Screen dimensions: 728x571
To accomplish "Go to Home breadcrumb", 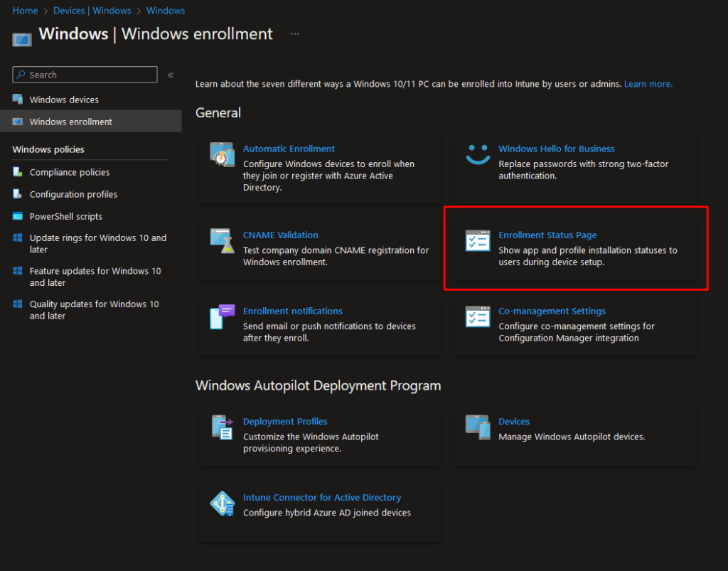I will pyautogui.click(x=25, y=10).
